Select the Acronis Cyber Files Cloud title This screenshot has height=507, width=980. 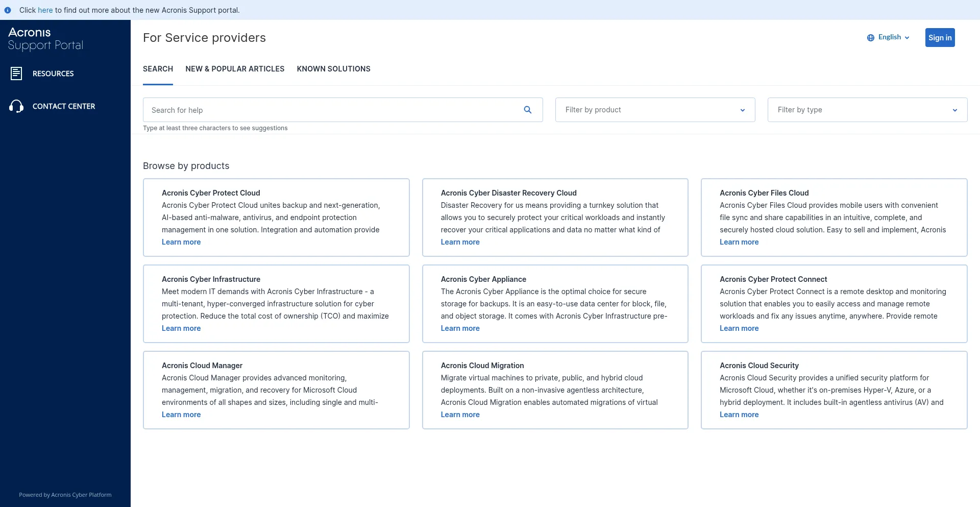[764, 193]
